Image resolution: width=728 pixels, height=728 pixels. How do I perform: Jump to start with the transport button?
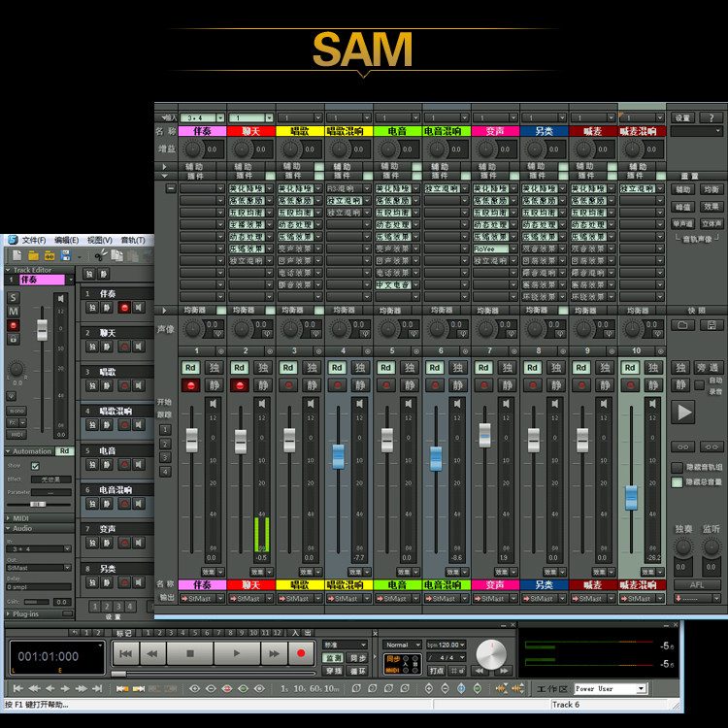tap(126, 653)
